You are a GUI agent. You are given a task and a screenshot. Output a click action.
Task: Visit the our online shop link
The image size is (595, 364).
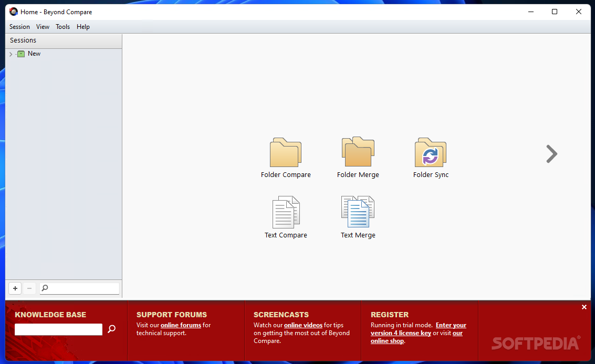click(416, 337)
